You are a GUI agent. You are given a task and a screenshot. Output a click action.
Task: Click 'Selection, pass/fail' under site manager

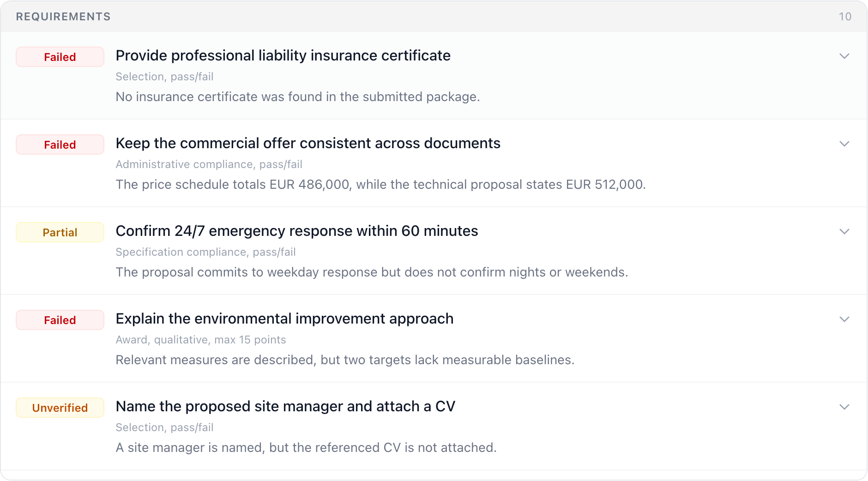tap(164, 427)
